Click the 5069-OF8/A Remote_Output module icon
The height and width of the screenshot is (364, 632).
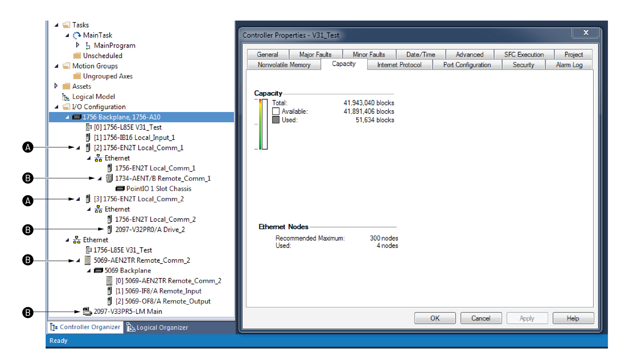click(110, 301)
